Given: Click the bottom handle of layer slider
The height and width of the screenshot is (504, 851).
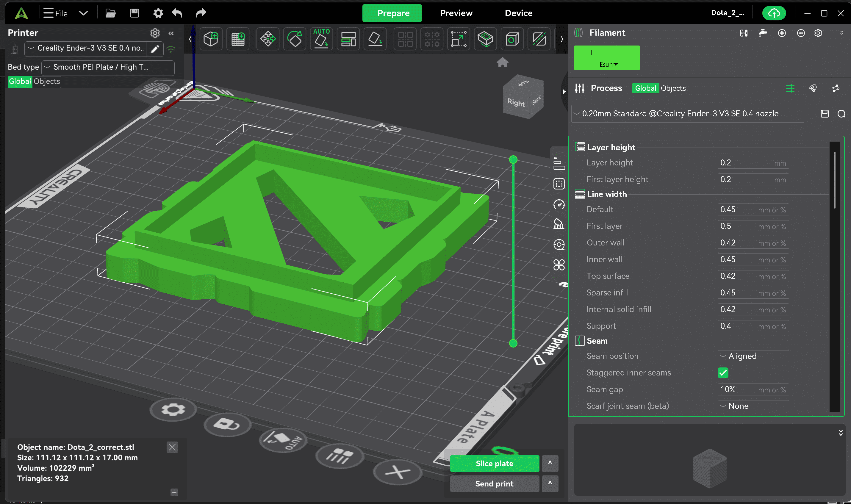Looking at the screenshot, I should pos(513,343).
